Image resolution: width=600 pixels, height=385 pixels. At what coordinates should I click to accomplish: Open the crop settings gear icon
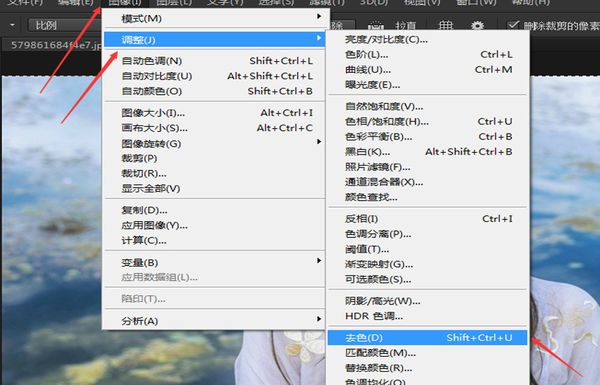tap(477, 26)
